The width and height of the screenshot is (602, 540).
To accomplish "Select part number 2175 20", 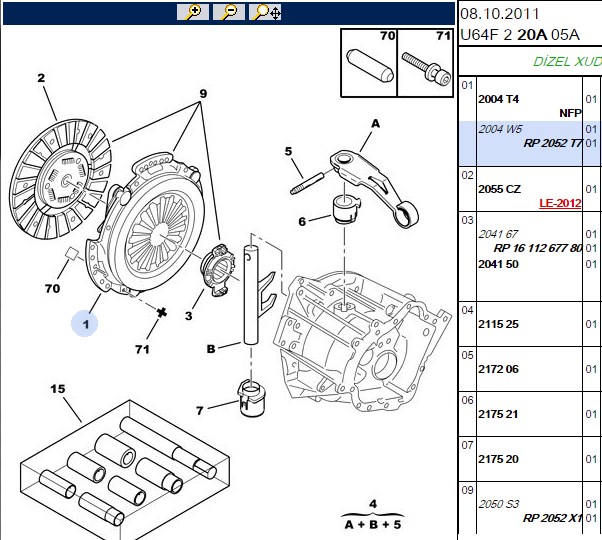I will pyautogui.click(x=498, y=459).
